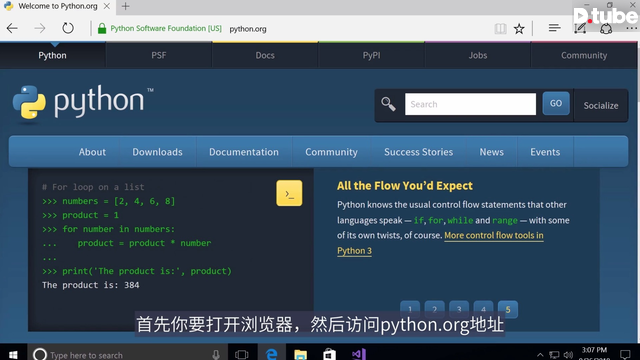Open Visual Studio from taskbar
This screenshot has height=360, width=640.
(x=359, y=354)
